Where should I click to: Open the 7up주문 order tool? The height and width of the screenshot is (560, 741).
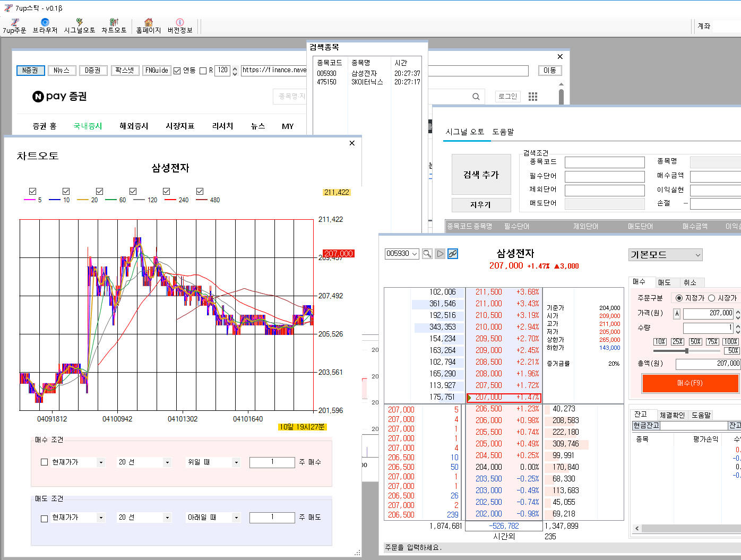tap(14, 26)
